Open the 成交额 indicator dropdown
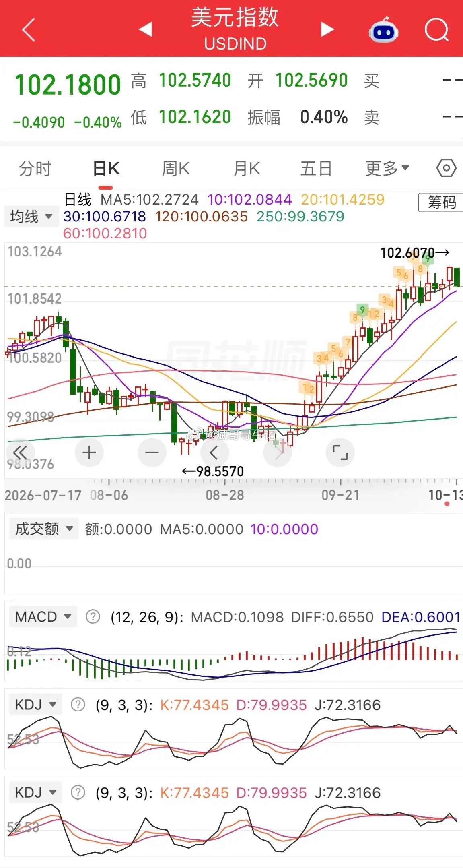Viewport: 463px width, 868px height. tap(44, 529)
